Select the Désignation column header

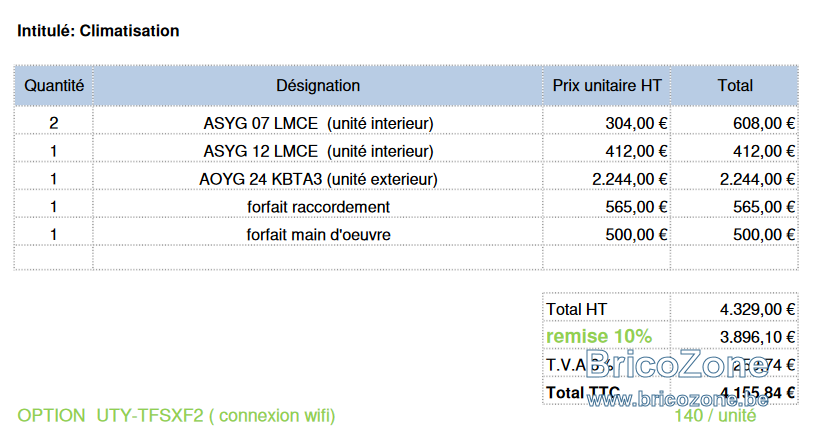pos(318,86)
